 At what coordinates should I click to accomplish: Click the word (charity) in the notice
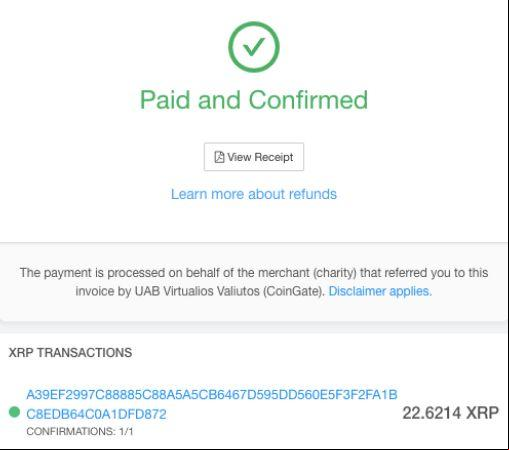[x=335, y=273]
